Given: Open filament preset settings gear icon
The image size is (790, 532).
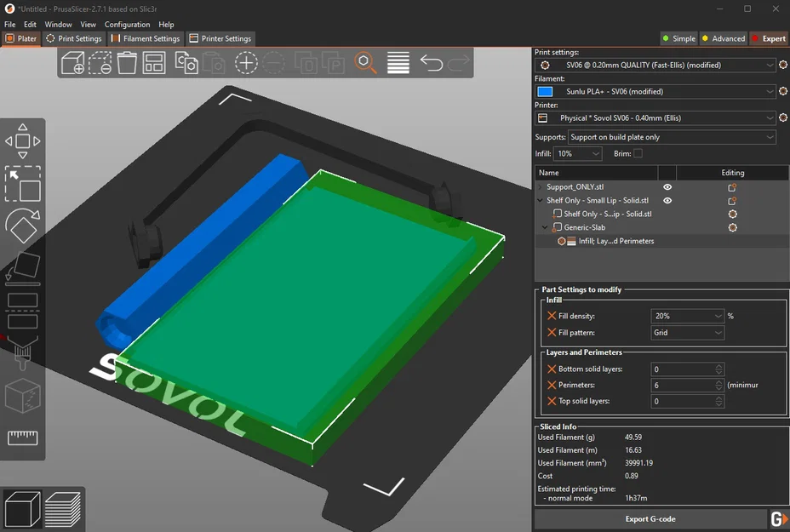Looking at the screenshot, I should click(783, 91).
